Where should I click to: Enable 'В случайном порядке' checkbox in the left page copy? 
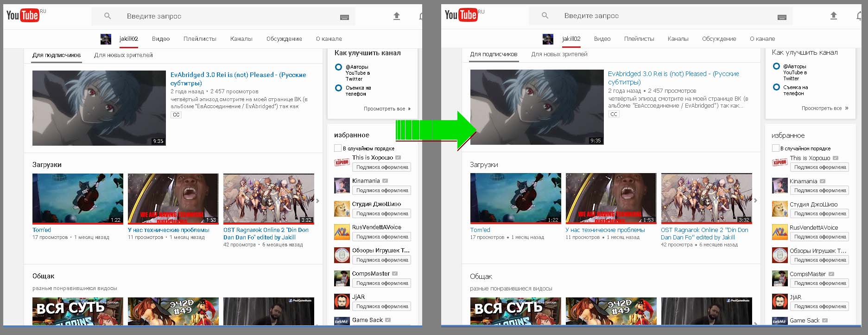click(338, 148)
